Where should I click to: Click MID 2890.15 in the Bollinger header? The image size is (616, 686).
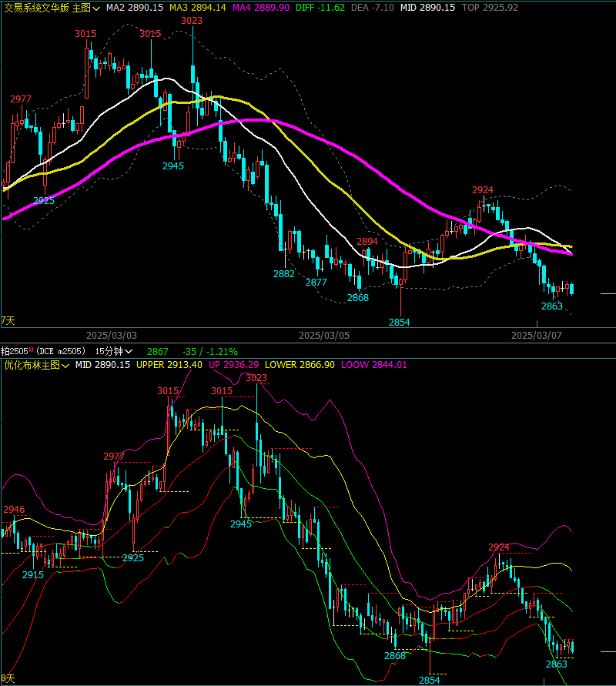point(102,365)
